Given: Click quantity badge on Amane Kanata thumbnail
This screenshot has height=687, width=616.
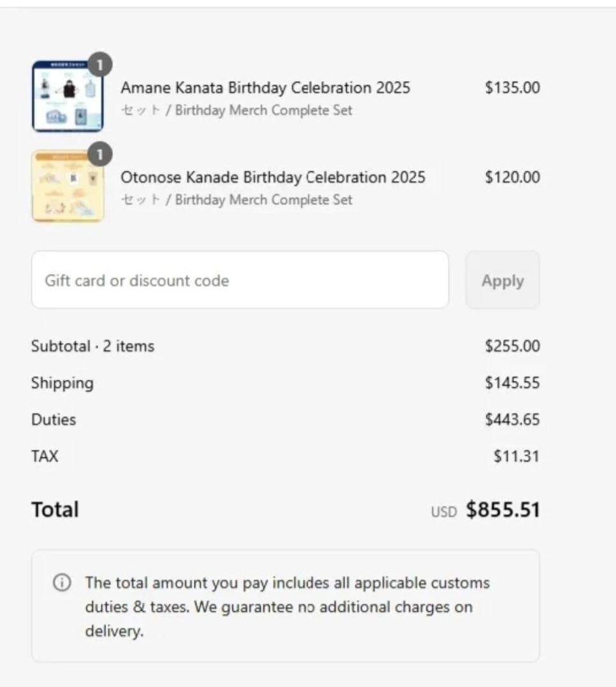Looking at the screenshot, I should click(99, 64).
